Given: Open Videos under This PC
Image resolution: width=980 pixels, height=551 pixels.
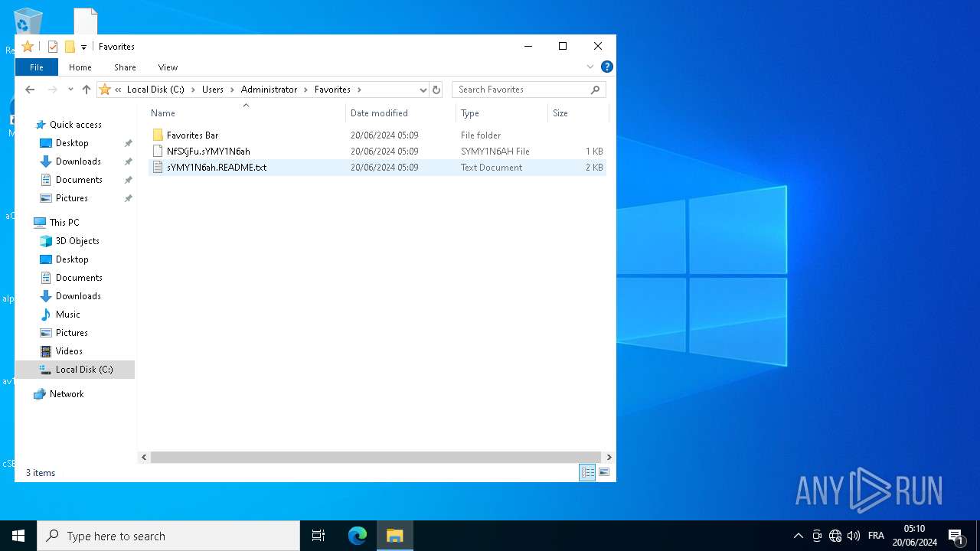Looking at the screenshot, I should tap(69, 351).
